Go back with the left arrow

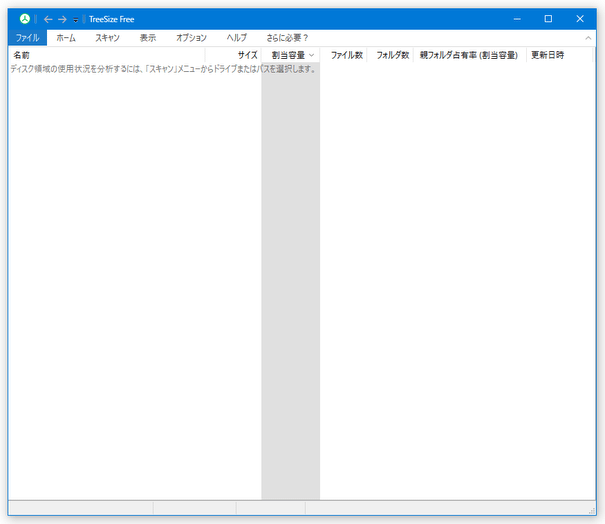(x=48, y=19)
